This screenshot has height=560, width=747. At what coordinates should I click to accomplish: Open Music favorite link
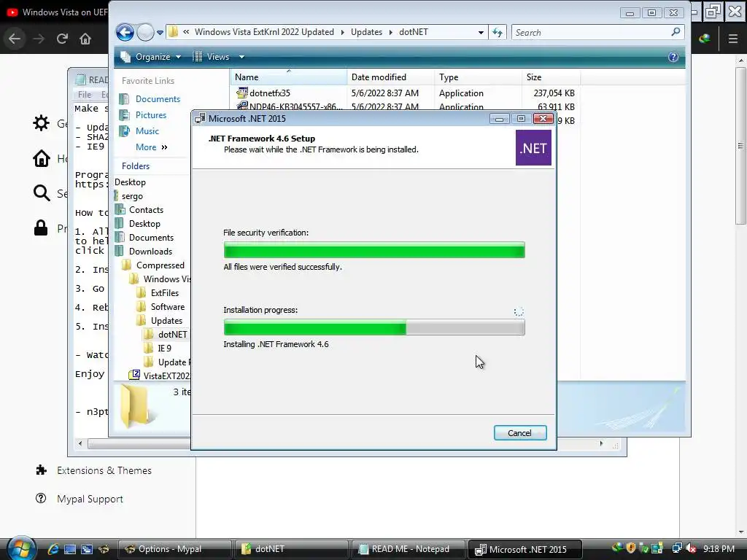147,131
